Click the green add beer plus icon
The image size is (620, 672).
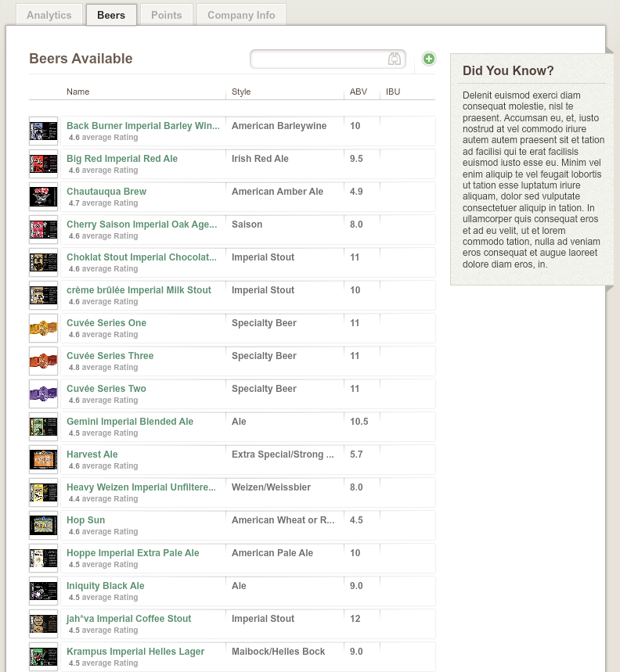[429, 59]
